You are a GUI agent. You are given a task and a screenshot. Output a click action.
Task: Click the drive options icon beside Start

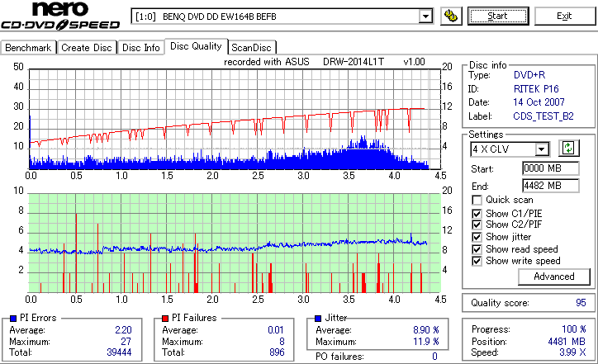pos(451,16)
